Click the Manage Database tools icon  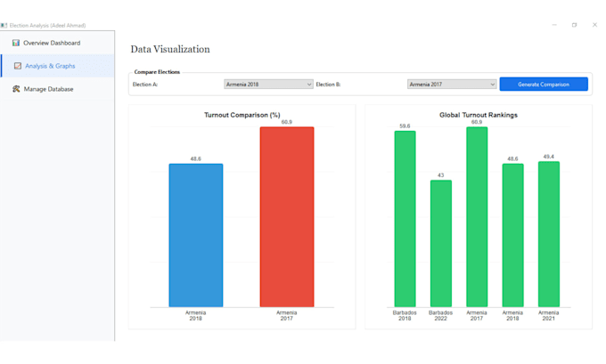coord(16,89)
